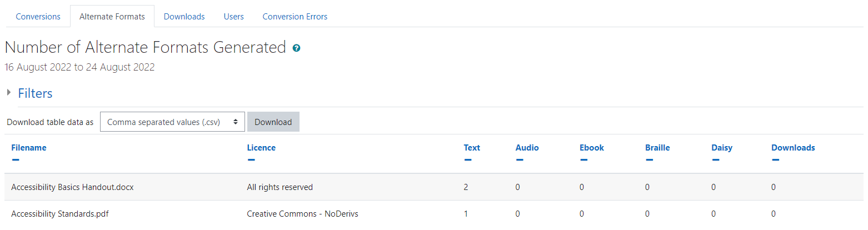Screen dimensions: 868x230
Task: Switch to the Conversions tab
Action: pyautogui.click(x=38, y=17)
